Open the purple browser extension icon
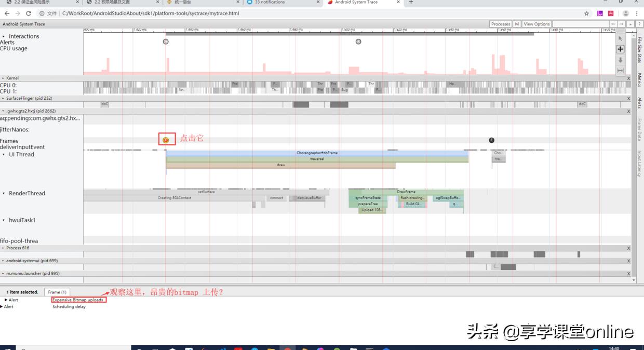 point(600,14)
